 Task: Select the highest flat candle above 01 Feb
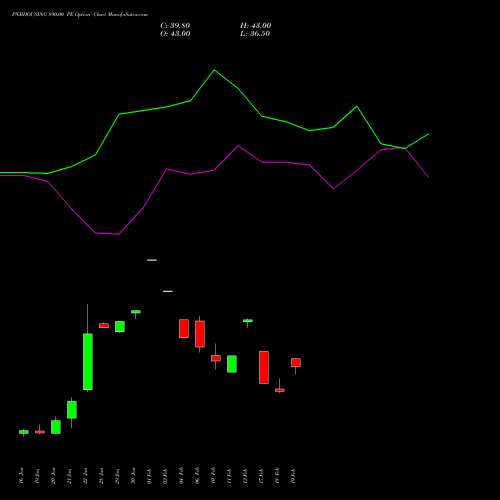[x=152, y=260]
